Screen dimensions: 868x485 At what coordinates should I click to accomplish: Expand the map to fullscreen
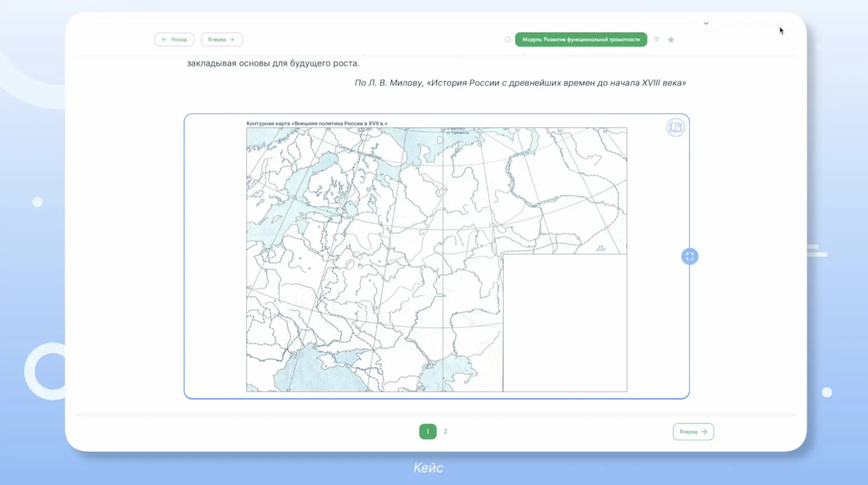tap(690, 256)
